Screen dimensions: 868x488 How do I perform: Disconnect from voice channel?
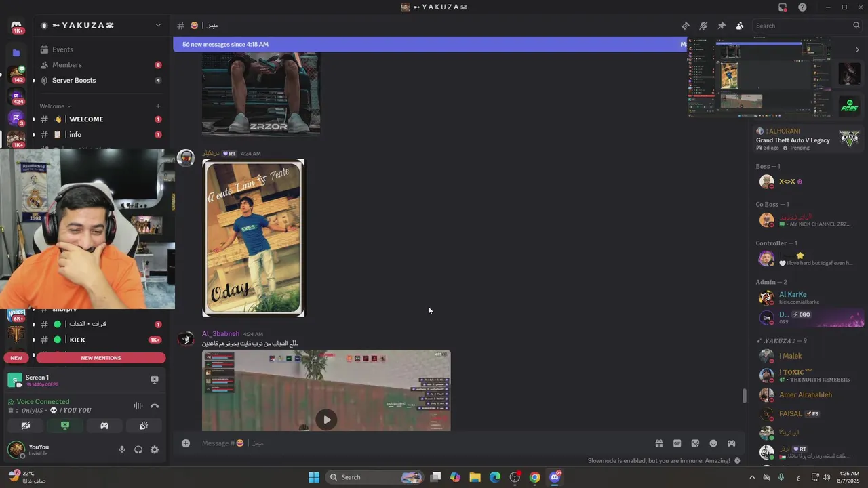pyautogui.click(x=155, y=406)
